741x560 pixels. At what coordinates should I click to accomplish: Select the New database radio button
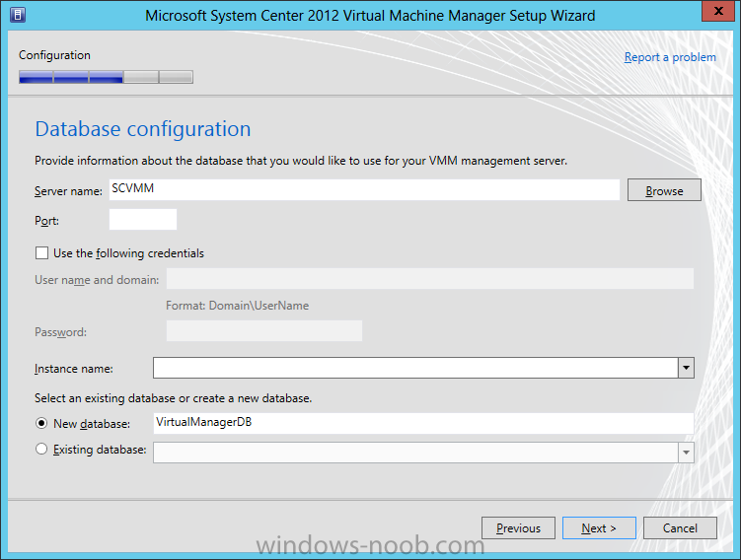click(x=41, y=424)
